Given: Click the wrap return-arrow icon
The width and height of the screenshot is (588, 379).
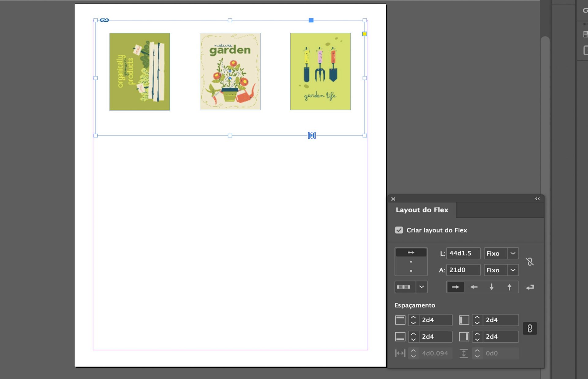Looking at the screenshot, I should pyautogui.click(x=530, y=287).
